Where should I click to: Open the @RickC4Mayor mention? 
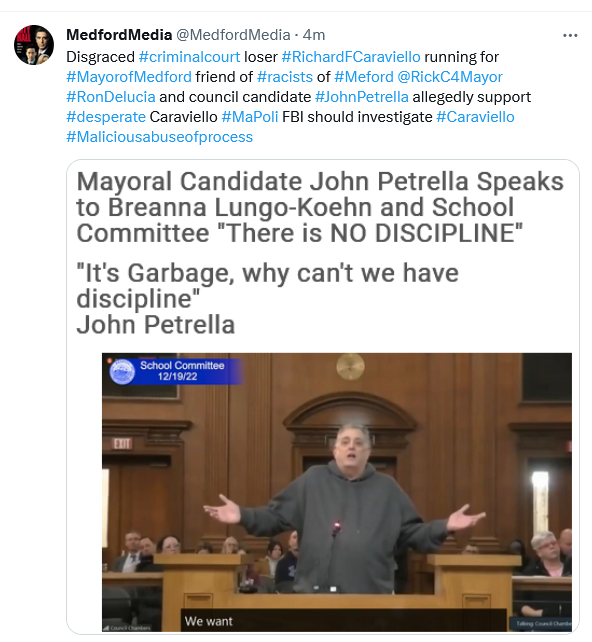tap(450, 77)
